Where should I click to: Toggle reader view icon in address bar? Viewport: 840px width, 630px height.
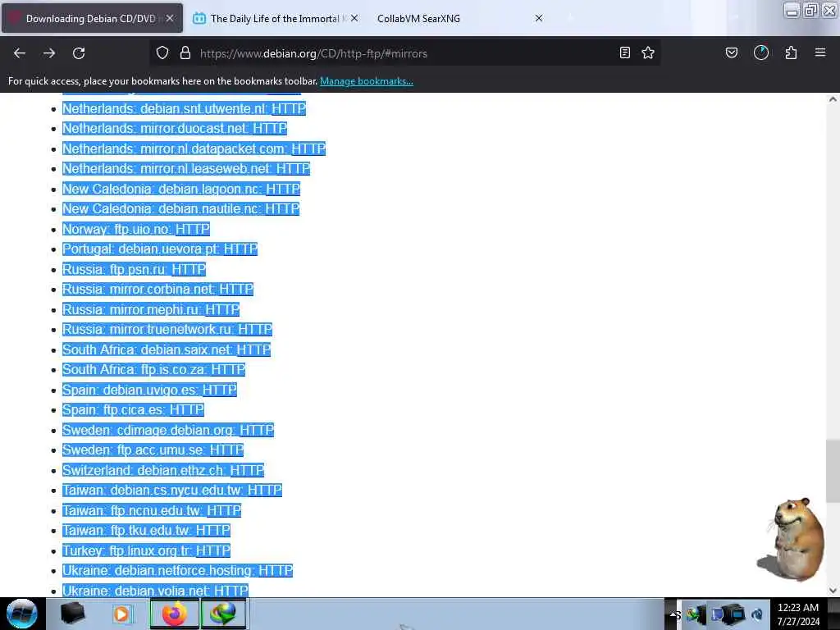(x=624, y=52)
